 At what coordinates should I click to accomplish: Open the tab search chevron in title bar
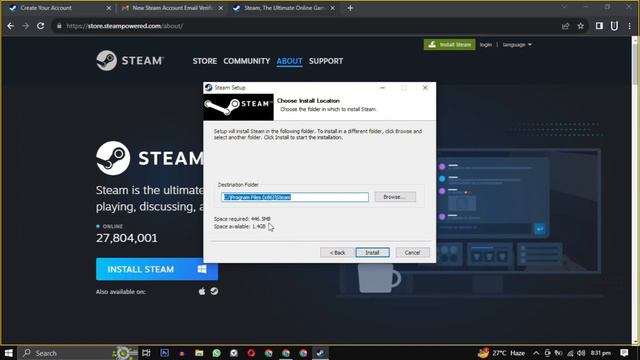(564, 7)
